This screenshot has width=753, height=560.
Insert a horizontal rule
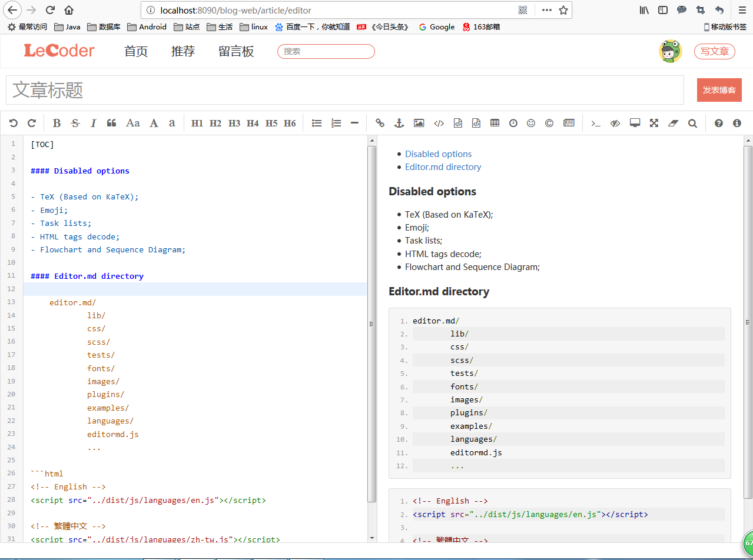354,123
